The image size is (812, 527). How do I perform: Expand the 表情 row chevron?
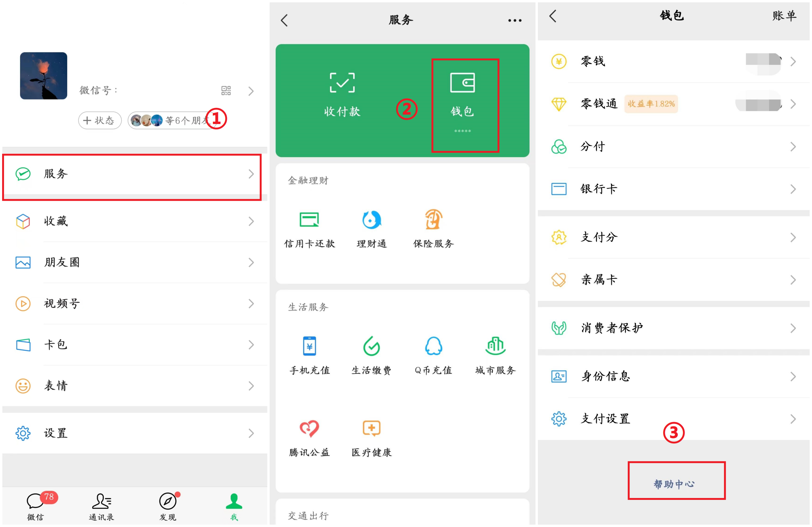[251, 386]
